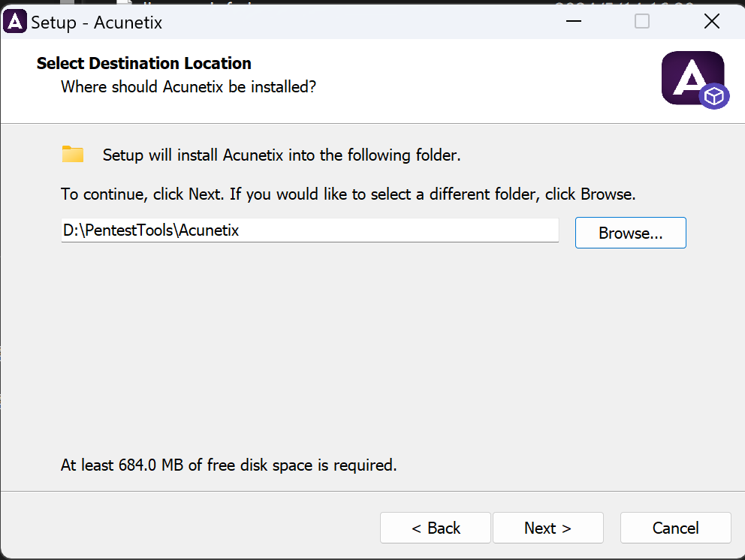Click the Select Destination Location heading
This screenshot has width=745, height=560.
143,63
